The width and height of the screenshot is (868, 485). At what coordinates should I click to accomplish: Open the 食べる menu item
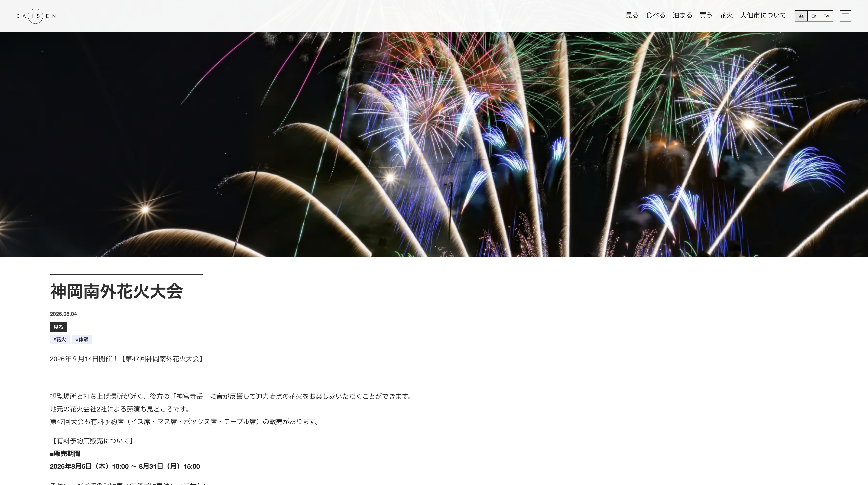tap(655, 15)
